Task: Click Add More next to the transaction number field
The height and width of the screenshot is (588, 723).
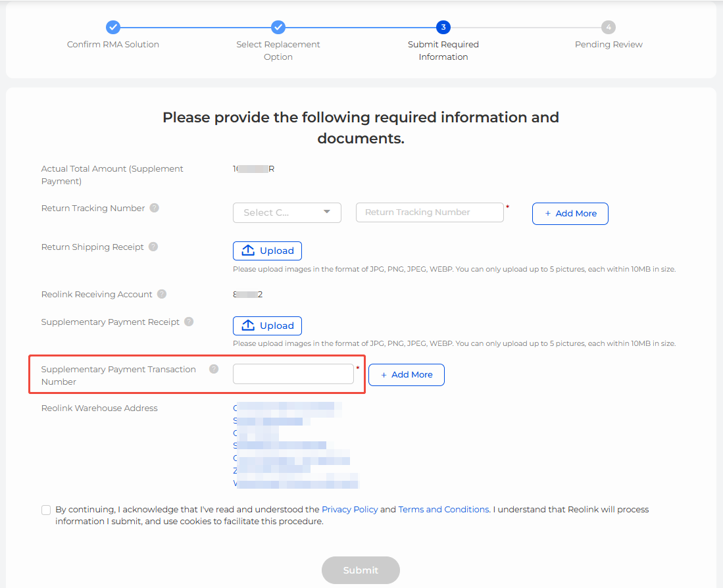Action: pyautogui.click(x=406, y=374)
